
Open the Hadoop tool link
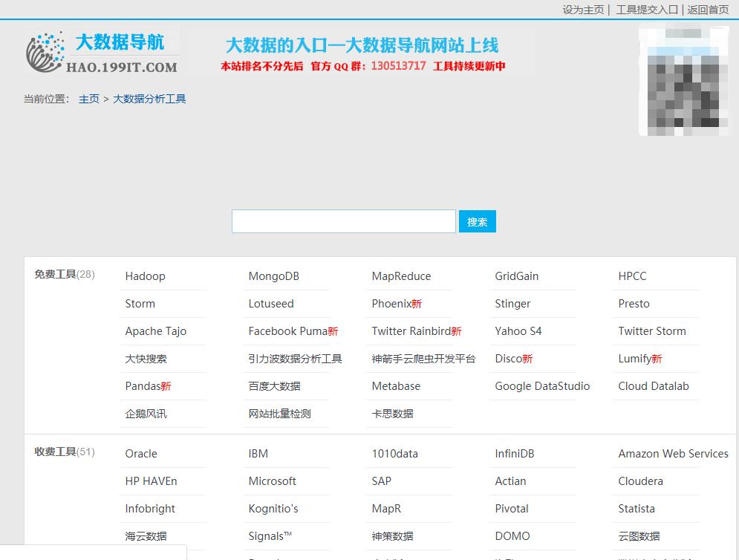pyautogui.click(x=145, y=276)
